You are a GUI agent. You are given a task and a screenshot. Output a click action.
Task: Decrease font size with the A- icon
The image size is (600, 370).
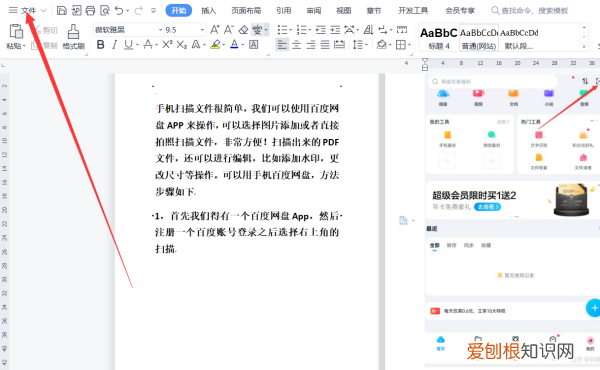(228, 29)
